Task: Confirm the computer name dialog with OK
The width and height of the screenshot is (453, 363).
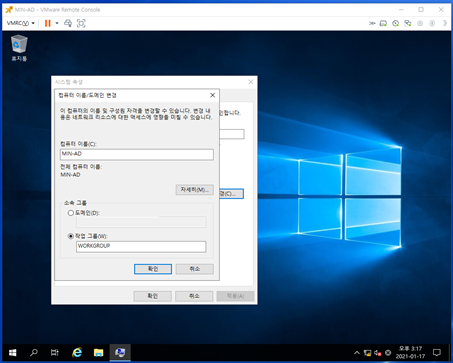Action: pos(153,269)
